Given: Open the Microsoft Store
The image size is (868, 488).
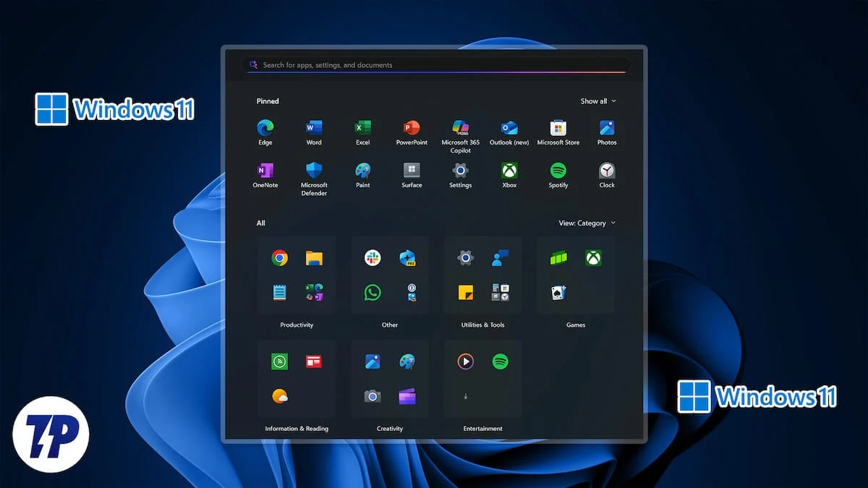Looking at the screenshot, I should coord(558,128).
